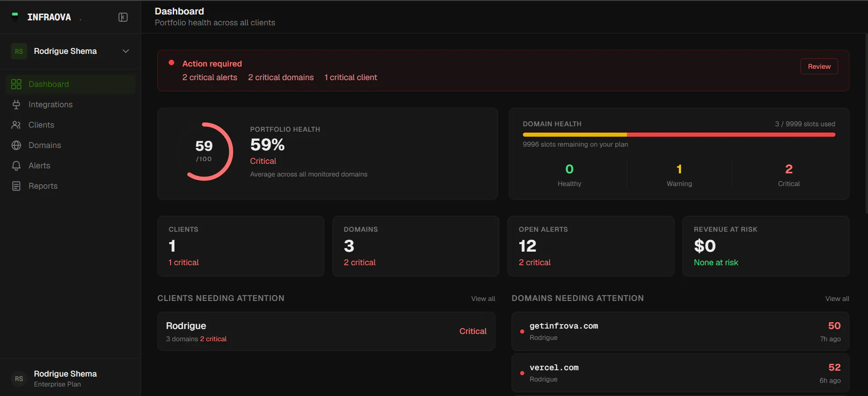Viewport: 868px width, 396px height.
Task: Open the Rodrigue client card
Action: point(326,331)
